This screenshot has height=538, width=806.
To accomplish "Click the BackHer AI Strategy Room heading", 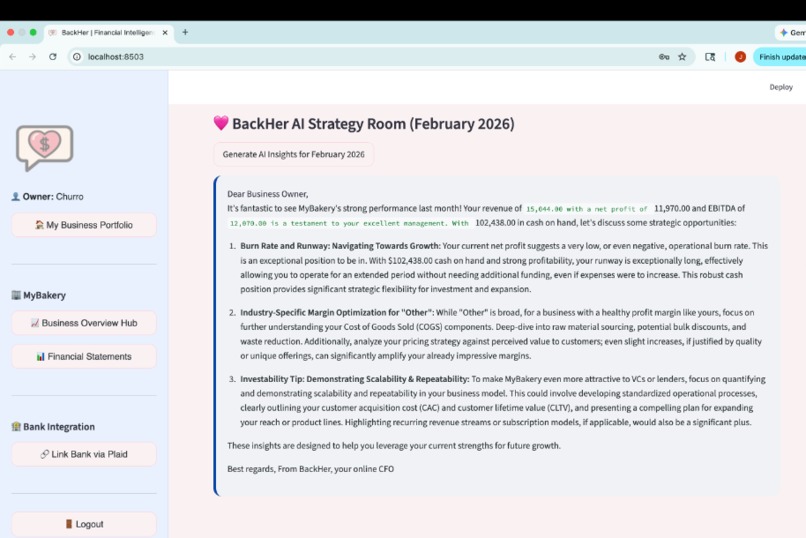I will [373, 124].
